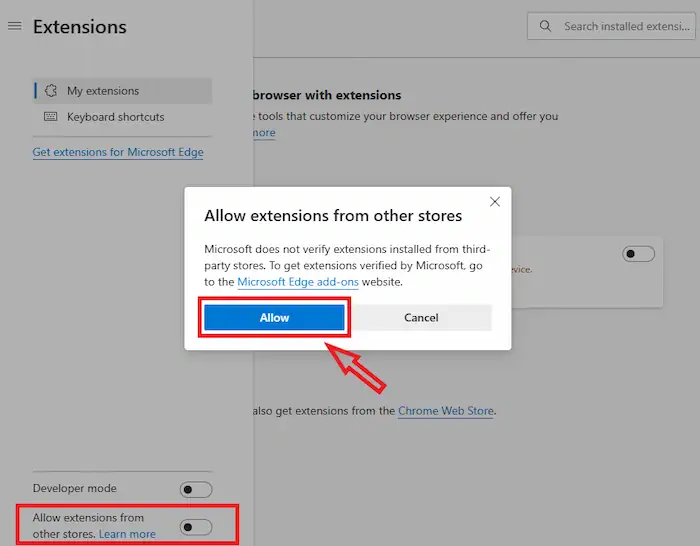This screenshot has height=546, width=700.
Task: Click Learn more beside other stores option
Action: tap(127, 534)
